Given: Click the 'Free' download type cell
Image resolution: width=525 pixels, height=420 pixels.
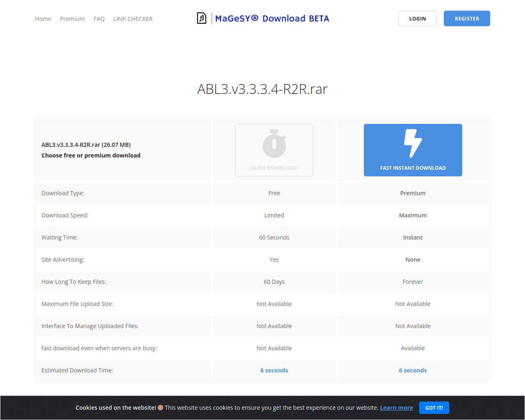Looking at the screenshot, I should tap(274, 193).
